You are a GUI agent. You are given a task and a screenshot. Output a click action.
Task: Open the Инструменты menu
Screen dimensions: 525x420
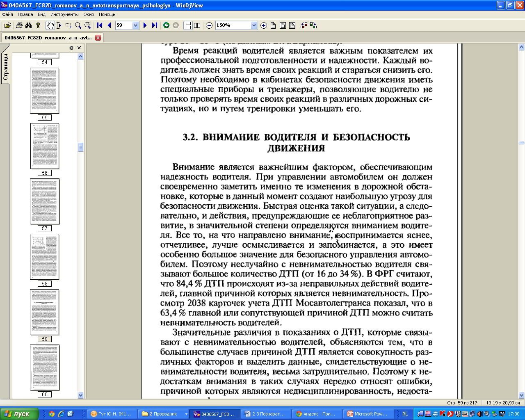tap(64, 14)
